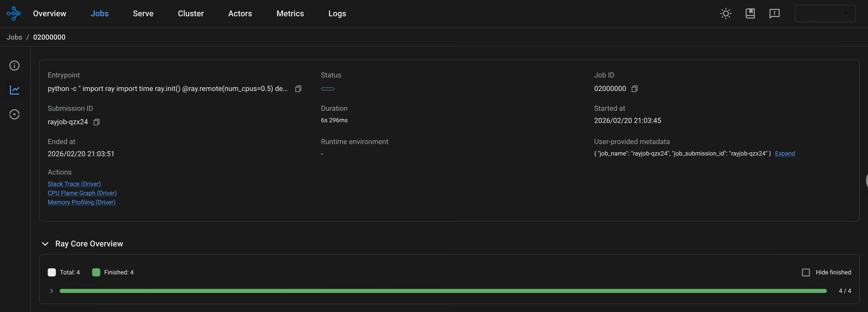This screenshot has width=868, height=312.
Task: Open the Stack Trace (Driver) link
Action: click(x=74, y=184)
